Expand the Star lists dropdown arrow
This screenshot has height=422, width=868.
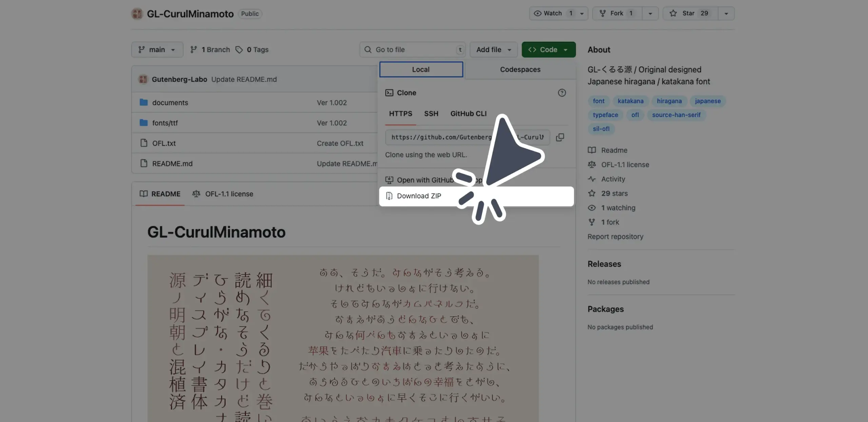click(x=726, y=14)
